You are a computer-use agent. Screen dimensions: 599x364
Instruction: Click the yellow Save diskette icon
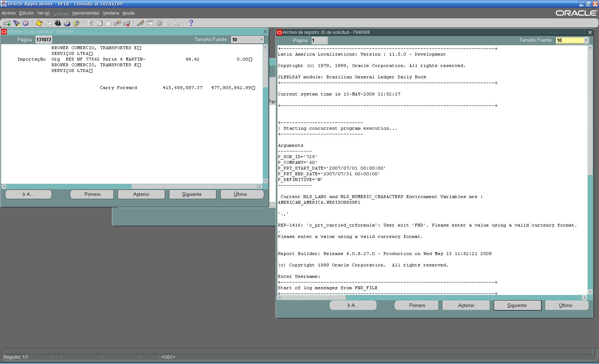[x=39, y=24]
